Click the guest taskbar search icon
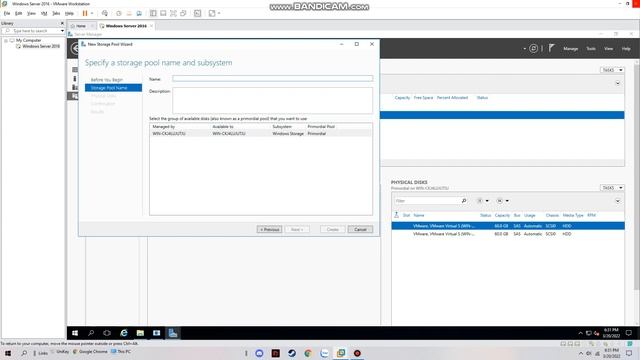Viewport: 640px width, 360px height. (x=91, y=333)
